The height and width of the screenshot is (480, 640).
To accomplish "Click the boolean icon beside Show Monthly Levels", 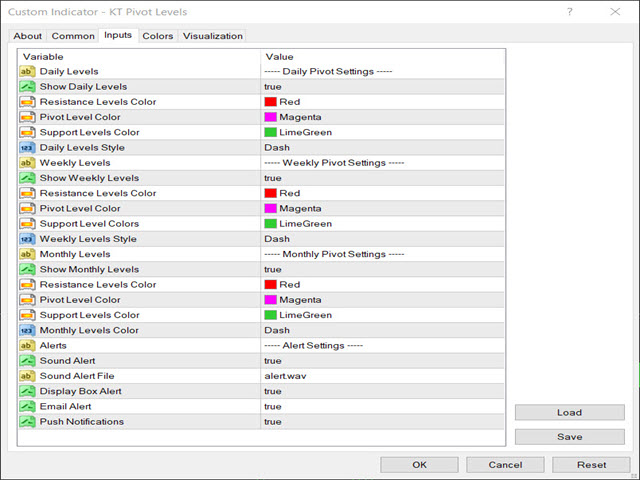I will (x=27, y=269).
